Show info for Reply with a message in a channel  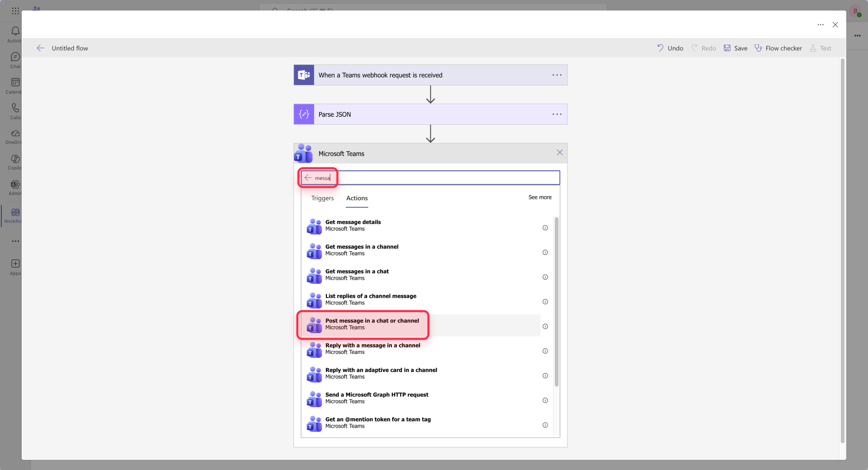point(545,351)
